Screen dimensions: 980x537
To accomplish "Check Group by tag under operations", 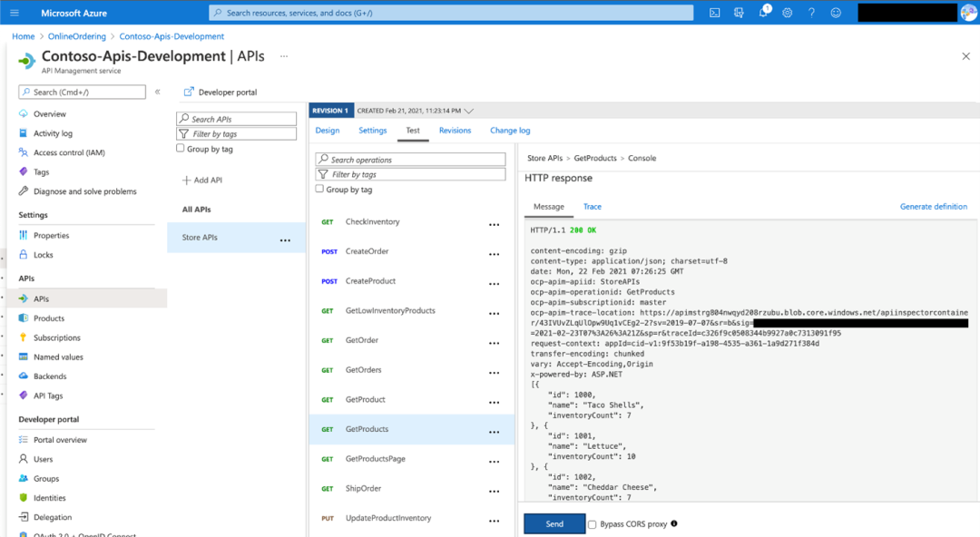I will [x=319, y=189].
